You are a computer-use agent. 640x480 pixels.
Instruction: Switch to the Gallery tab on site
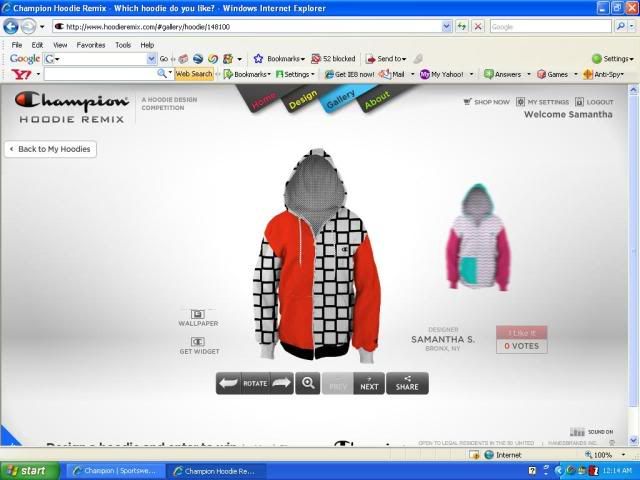point(340,100)
